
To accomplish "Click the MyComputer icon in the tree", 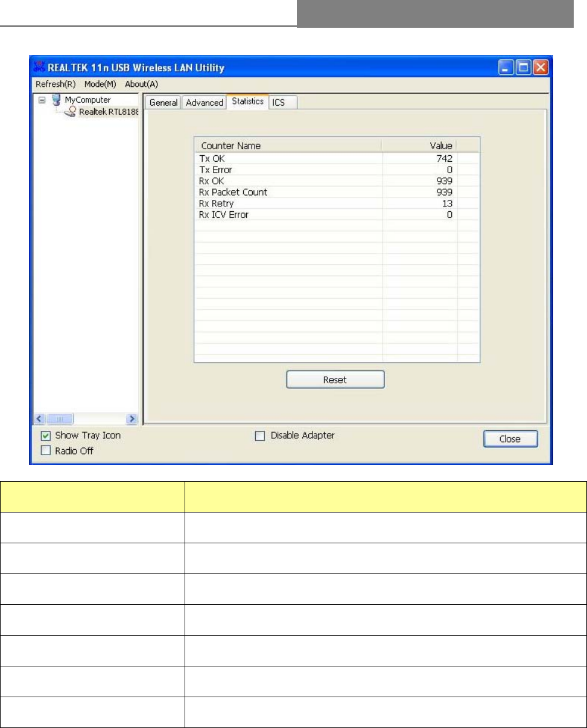I will point(57,100).
